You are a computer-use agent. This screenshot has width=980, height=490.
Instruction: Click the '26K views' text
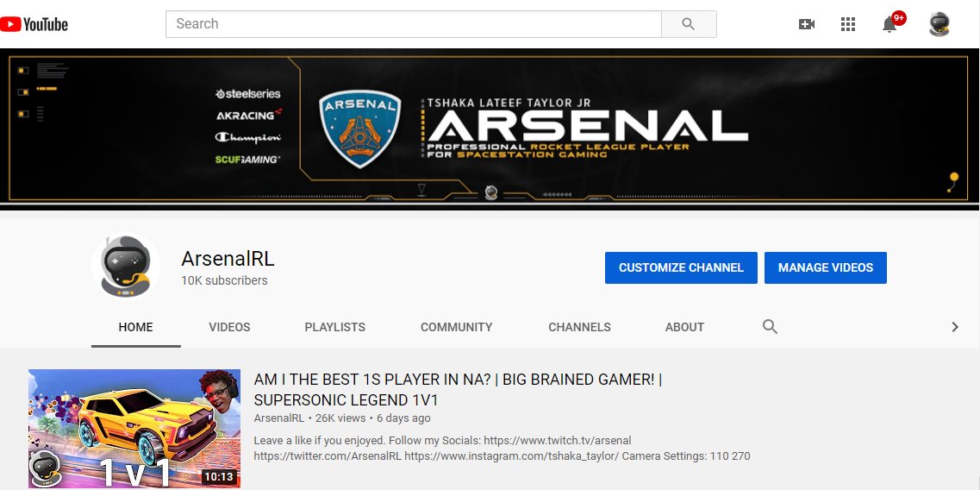click(340, 418)
